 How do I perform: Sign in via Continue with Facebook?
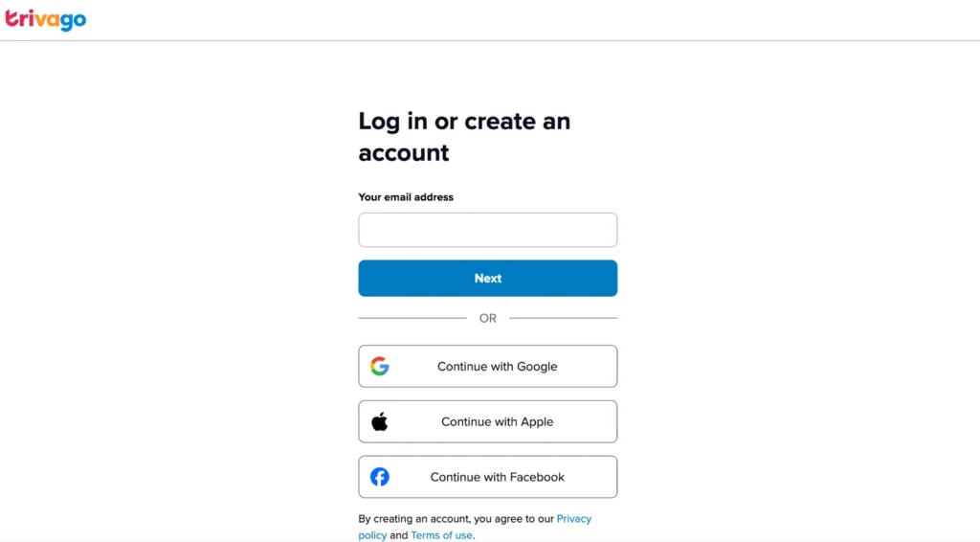click(x=487, y=477)
